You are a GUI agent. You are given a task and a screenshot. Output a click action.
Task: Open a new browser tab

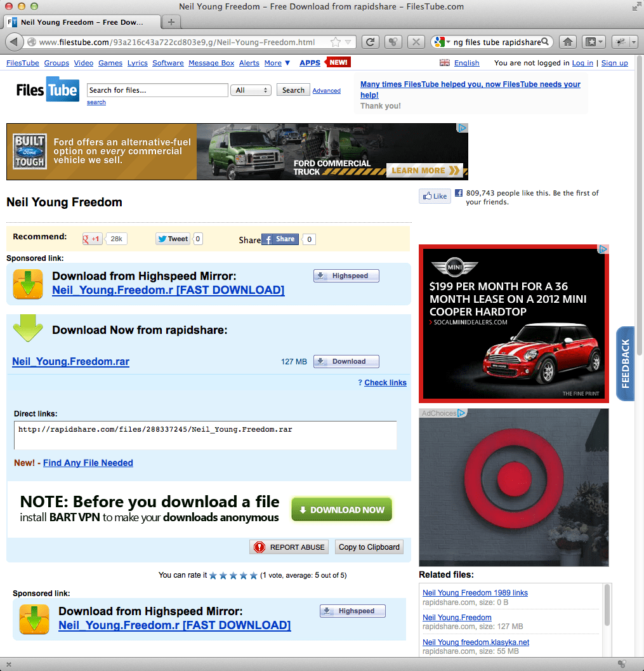(171, 22)
